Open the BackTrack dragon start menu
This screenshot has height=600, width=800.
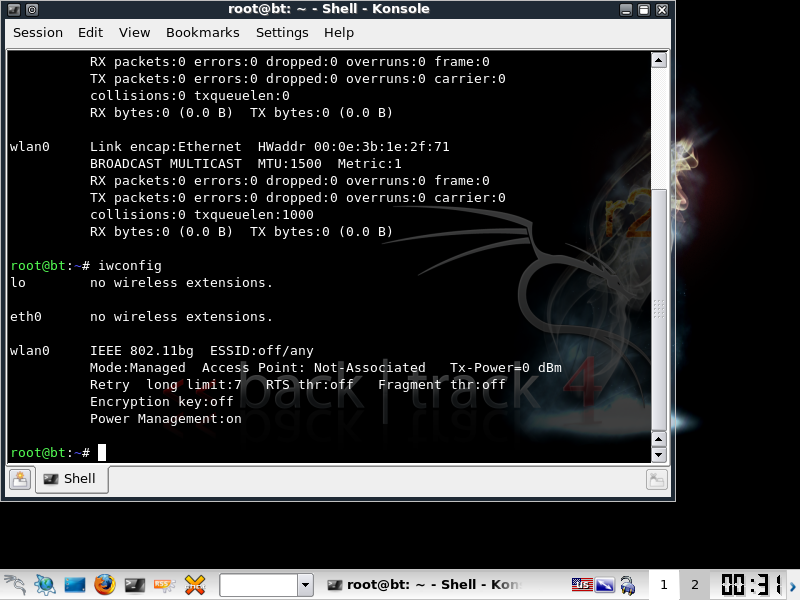point(15,584)
